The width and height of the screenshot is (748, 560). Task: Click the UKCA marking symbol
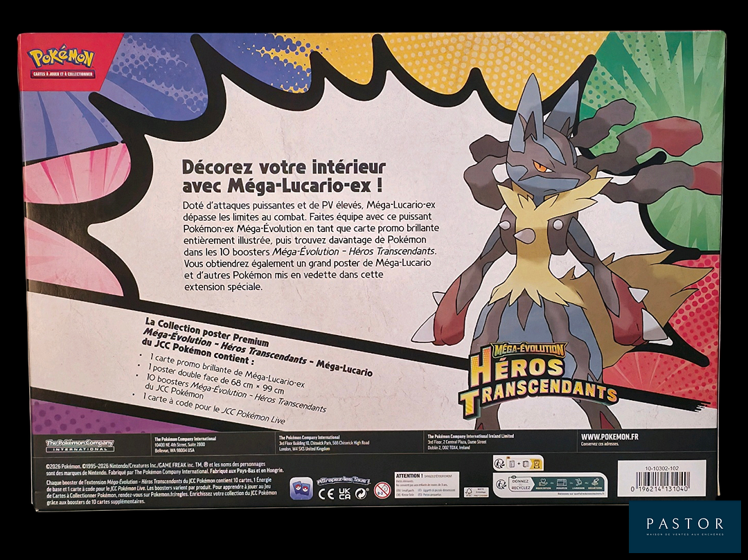[344, 494]
